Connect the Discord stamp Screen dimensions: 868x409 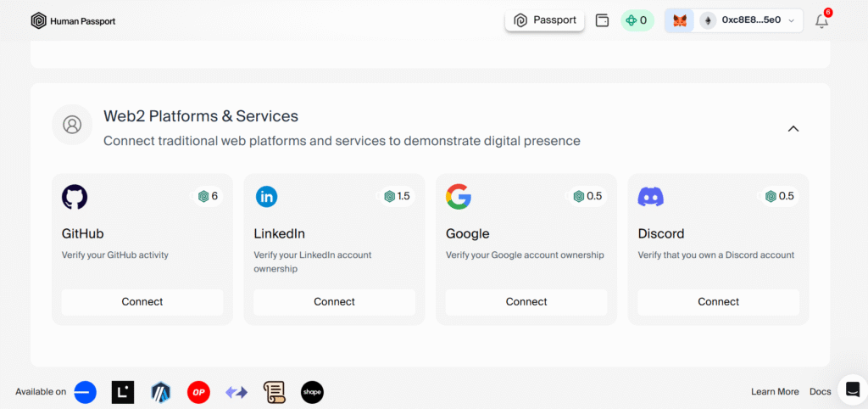719,302
